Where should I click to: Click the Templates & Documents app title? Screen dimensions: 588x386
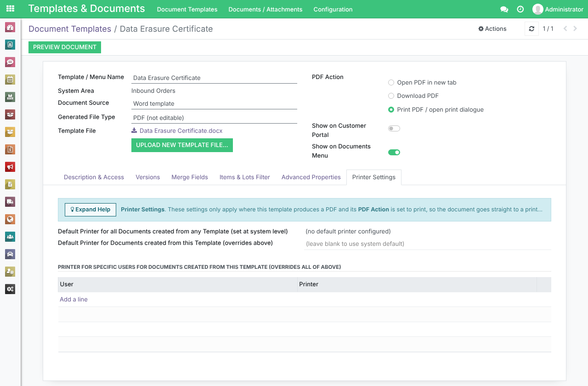(x=86, y=9)
